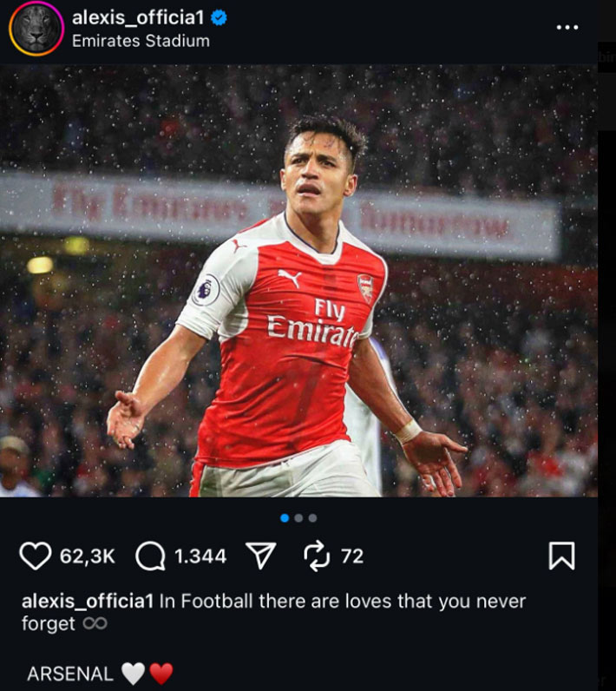Select the first blue carousel dot
This screenshot has height=691, width=616.
click(x=285, y=517)
